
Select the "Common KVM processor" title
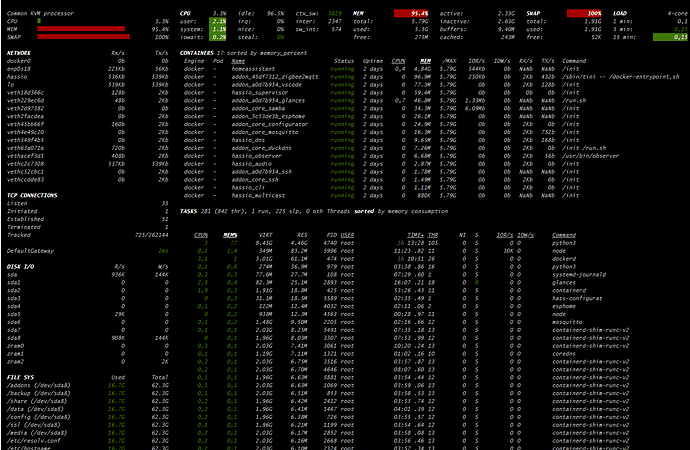(40, 13)
